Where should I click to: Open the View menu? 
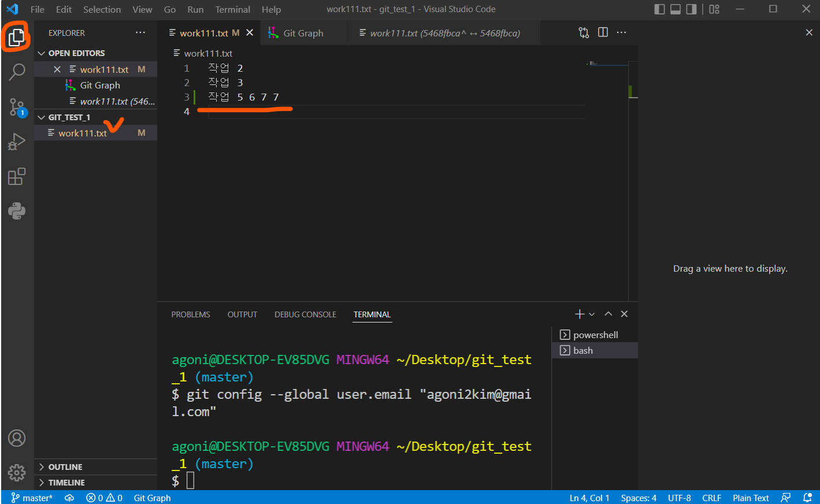point(142,9)
